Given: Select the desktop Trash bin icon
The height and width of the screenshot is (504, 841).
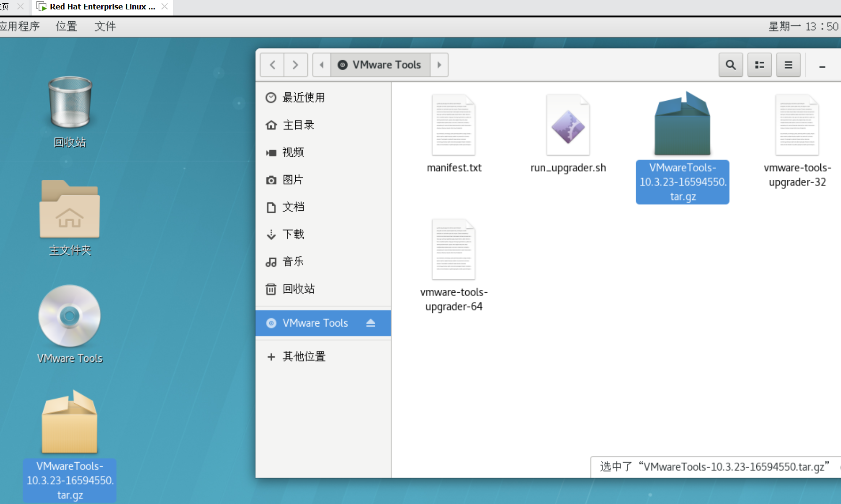Looking at the screenshot, I should point(70,102).
